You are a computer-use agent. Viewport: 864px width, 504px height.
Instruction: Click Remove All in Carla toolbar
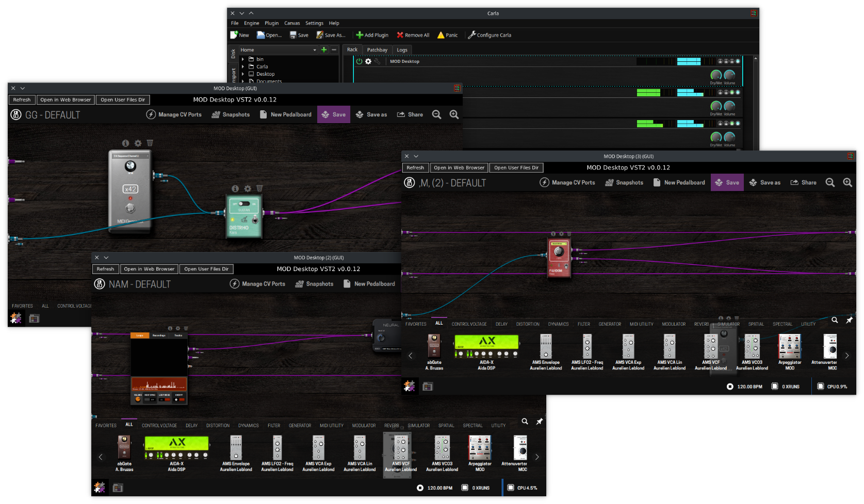point(413,35)
